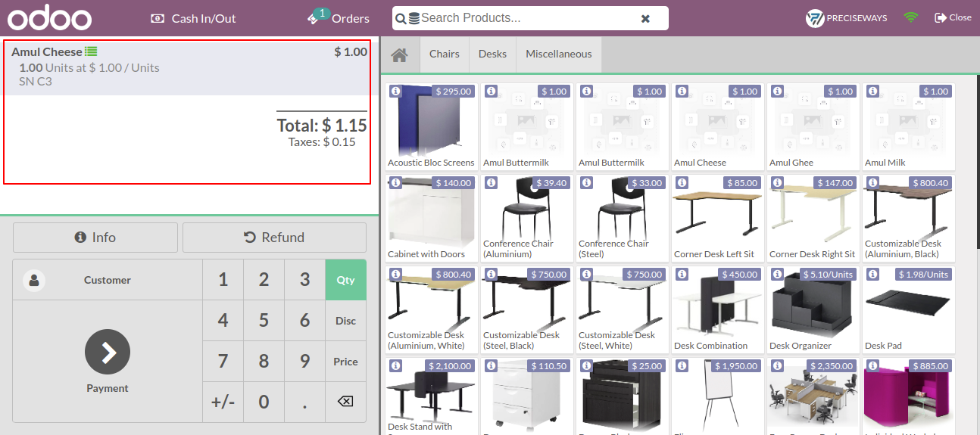Open the Orders ticket icon
Image resolution: width=980 pixels, height=435 pixels.
click(x=318, y=17)
